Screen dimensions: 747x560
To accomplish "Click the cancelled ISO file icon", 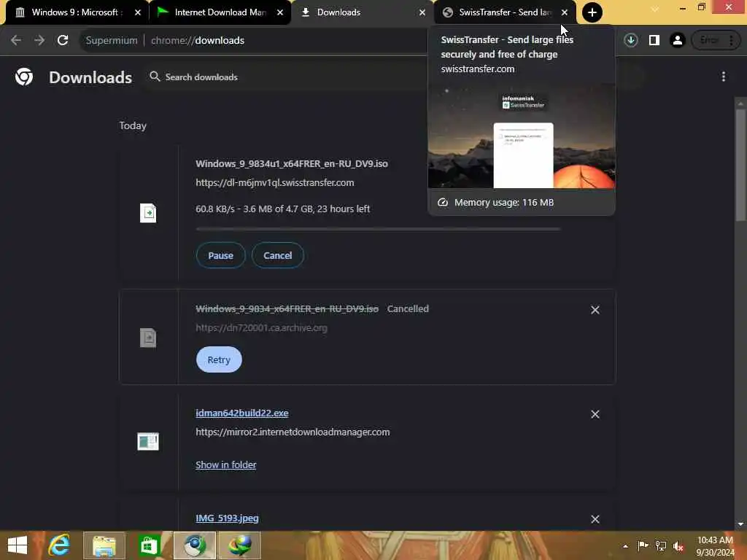I will pos(148,338).
